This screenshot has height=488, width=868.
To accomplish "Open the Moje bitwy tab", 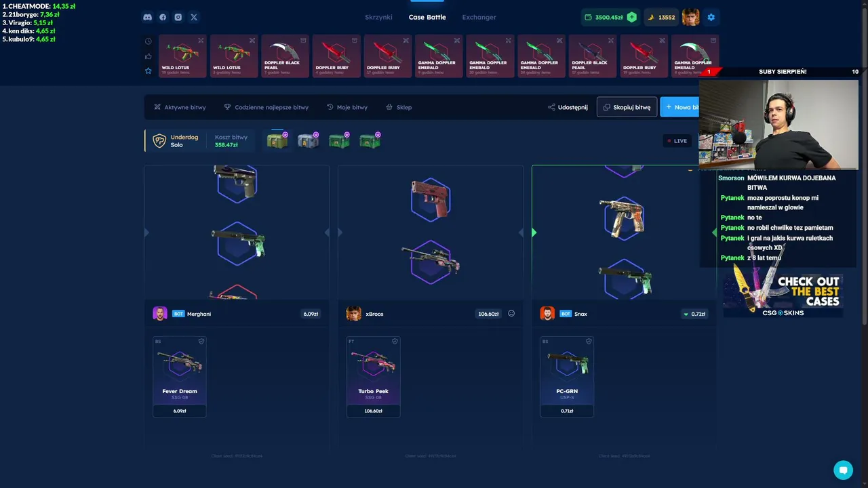I will pos(347,107).
